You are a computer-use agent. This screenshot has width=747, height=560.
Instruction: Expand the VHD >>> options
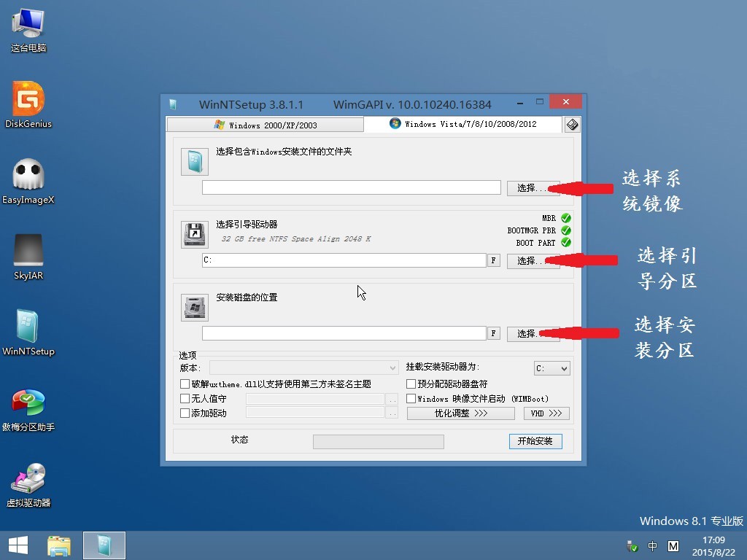click(546, 413)
